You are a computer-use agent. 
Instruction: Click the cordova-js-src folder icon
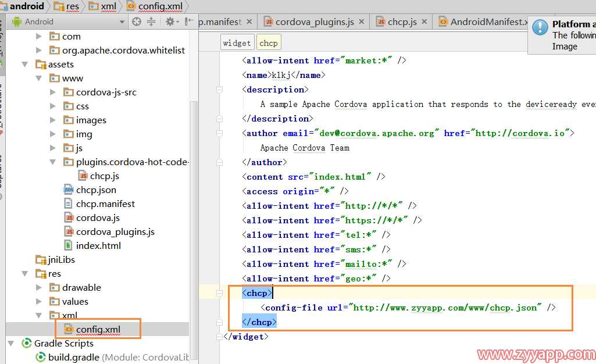(69, 92)
